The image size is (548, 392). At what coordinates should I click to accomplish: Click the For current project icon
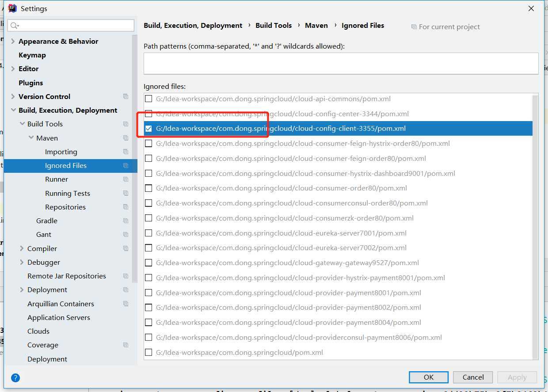(x=414, y=27)
